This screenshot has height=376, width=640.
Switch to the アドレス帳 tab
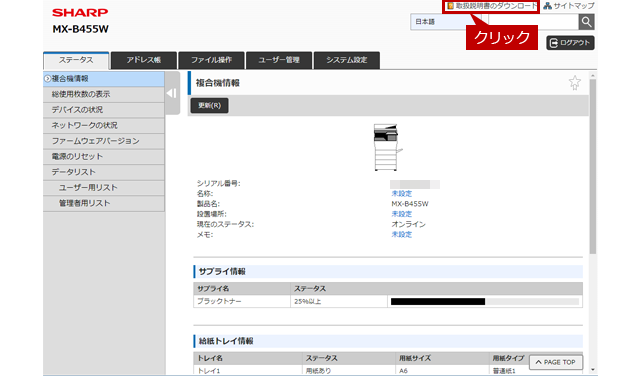point(144,60)
